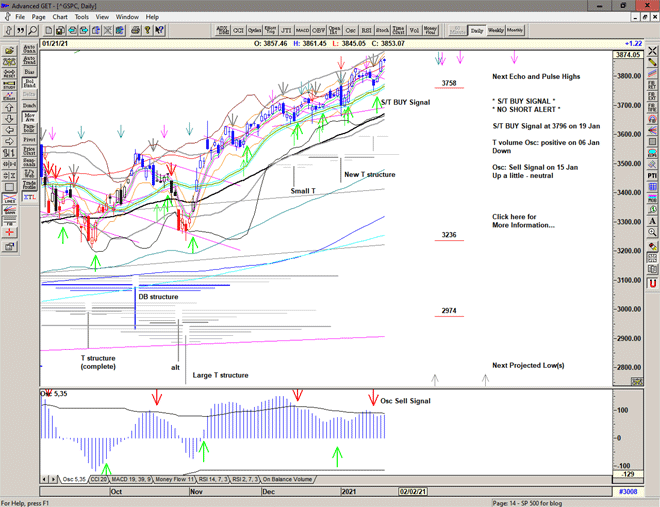660x507 pixels.
Task: Switch to the CCI 20 tab
Action: coord(100,480)
